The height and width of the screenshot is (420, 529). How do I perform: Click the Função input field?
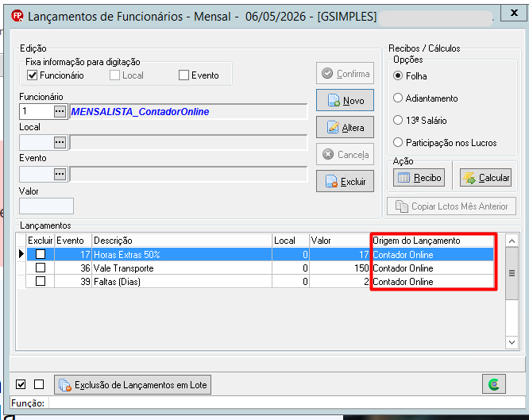[x=287, y=403]
